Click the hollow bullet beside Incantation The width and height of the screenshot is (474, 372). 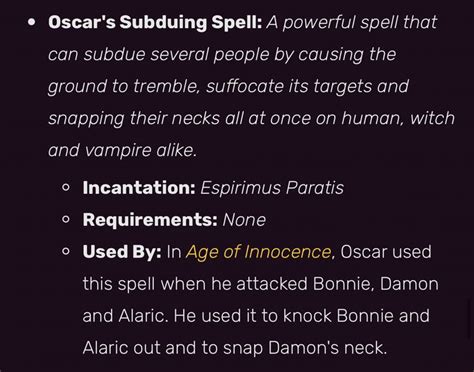pos(66,188)
